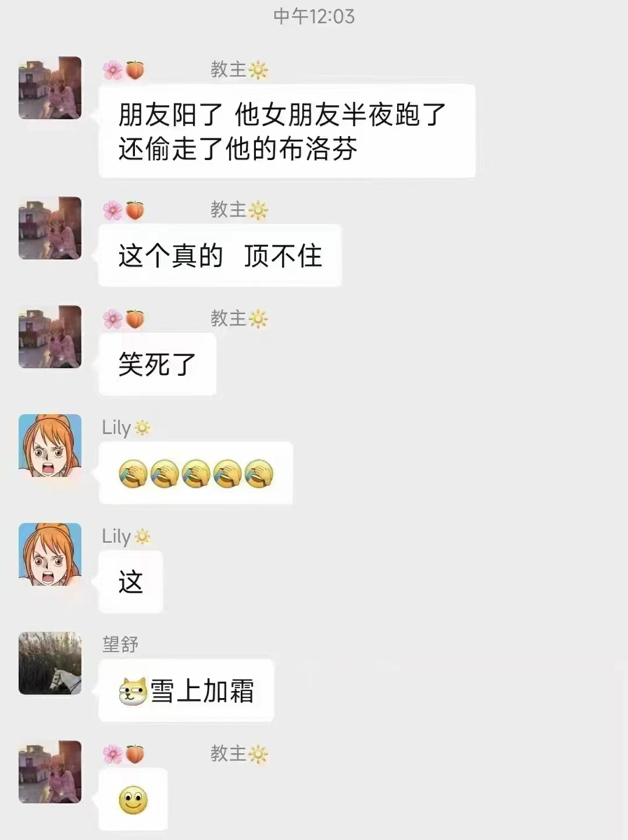
Task: Tap the 望舒 sender name
Action: point(120,645)
